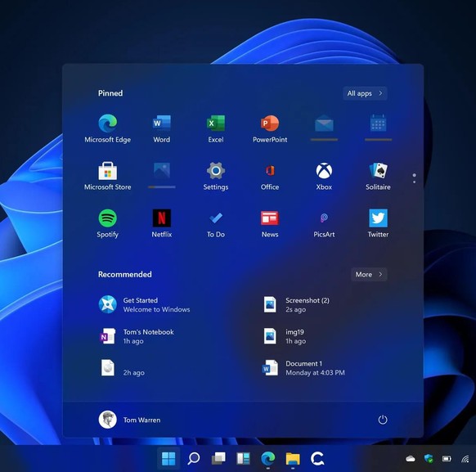Open Get Started Welcome to Windows
Screen dimensions: 476x472
tap(145, 304)
